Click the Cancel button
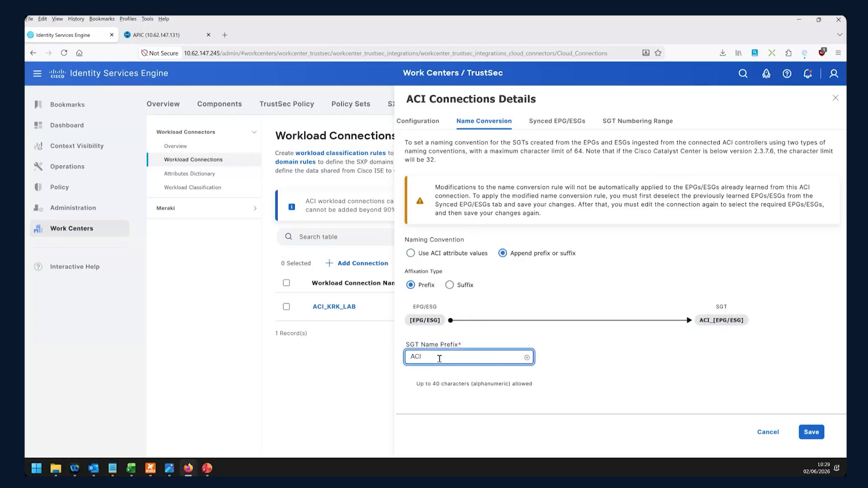868x488 pixels. (x=768, y=432)
